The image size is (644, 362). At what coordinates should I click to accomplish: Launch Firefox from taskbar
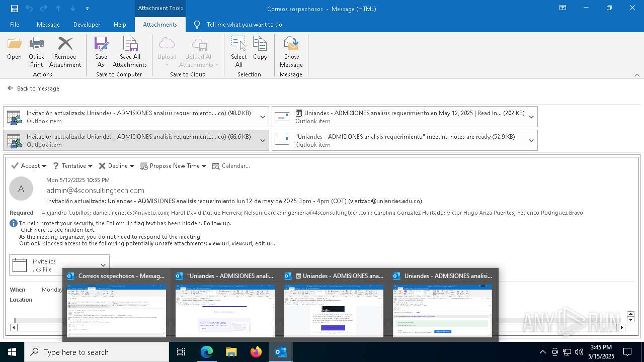point(256,352)
